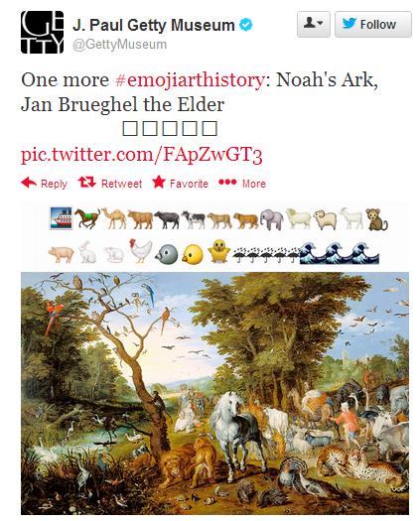Open the user actions dropdown button
420x521 pixels.
pyautogui.click(x=313, y=24)
